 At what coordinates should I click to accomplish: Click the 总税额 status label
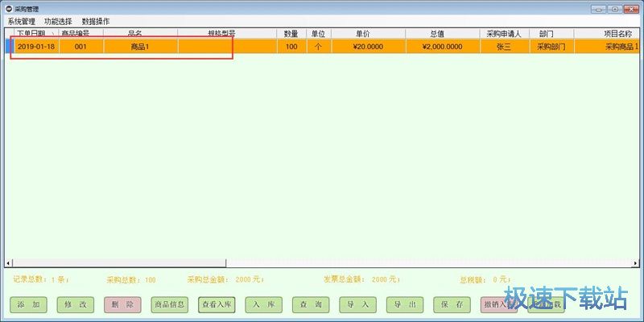[x=485, y=279]
